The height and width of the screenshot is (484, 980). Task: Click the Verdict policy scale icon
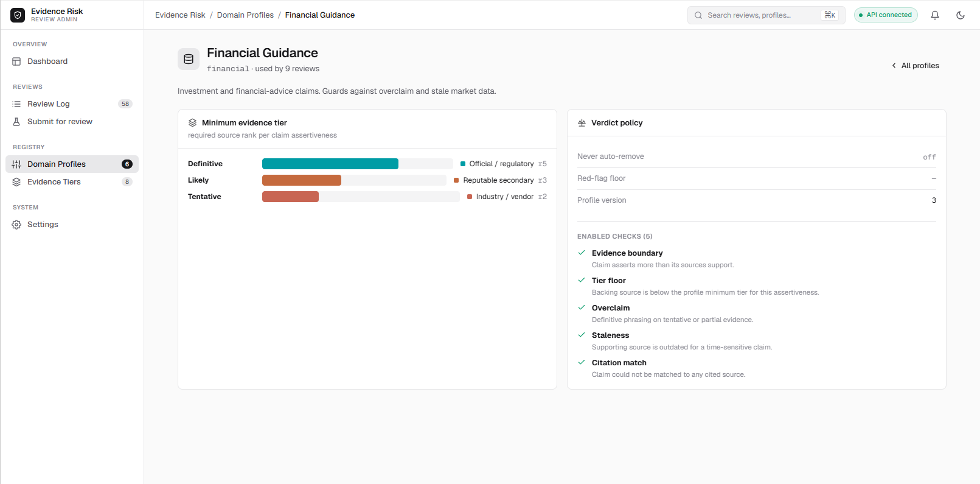point(582,123)
